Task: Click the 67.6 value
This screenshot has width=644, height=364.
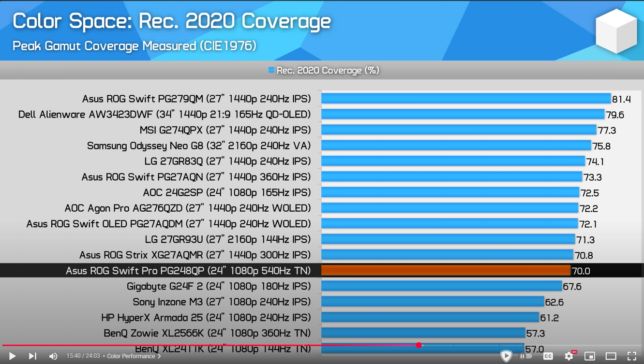Action: (572, 287)
